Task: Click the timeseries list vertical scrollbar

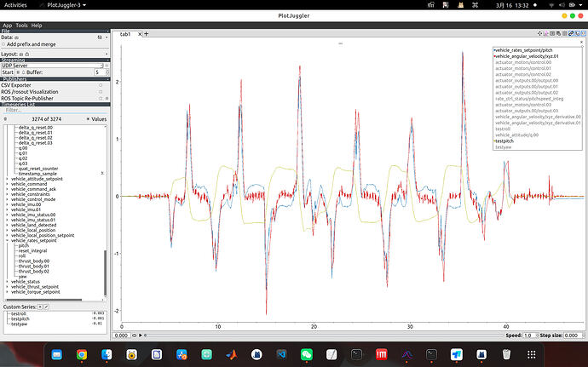Action: [x=106, y=272]
